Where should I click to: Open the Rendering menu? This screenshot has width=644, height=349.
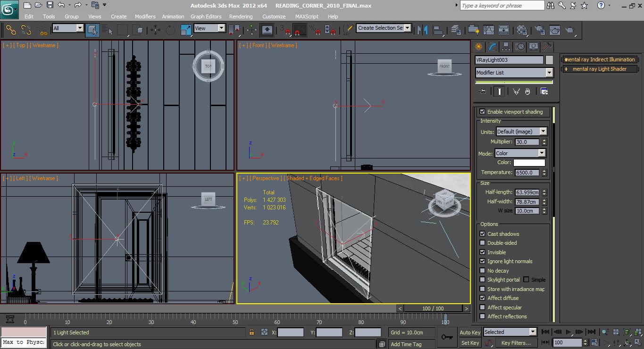pyautogui.click(x=241, y=17)
